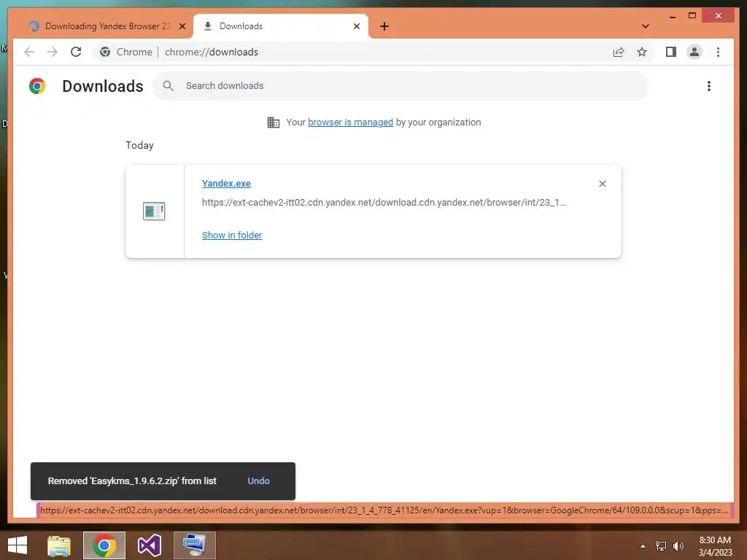Image resolution: width=747 pixels, height=560 pixels.
Task: Open the volume speaker tray icon
Action: click(678, 546)
